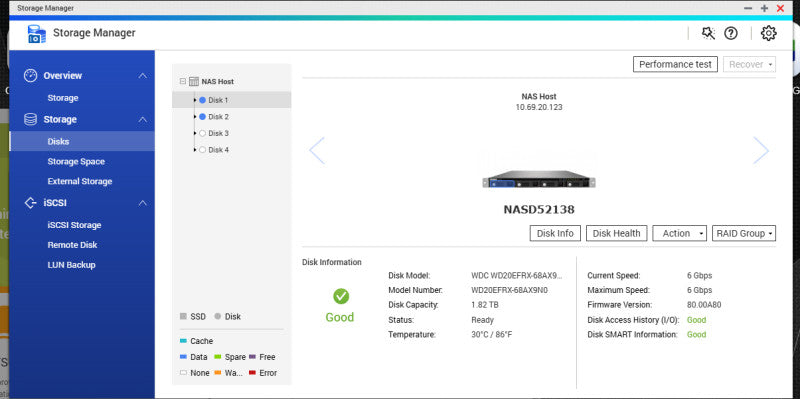The height and width of the screenshot is (399, 800).
Task: Click the green Good checkmark icon
Action: coord(341,296)
